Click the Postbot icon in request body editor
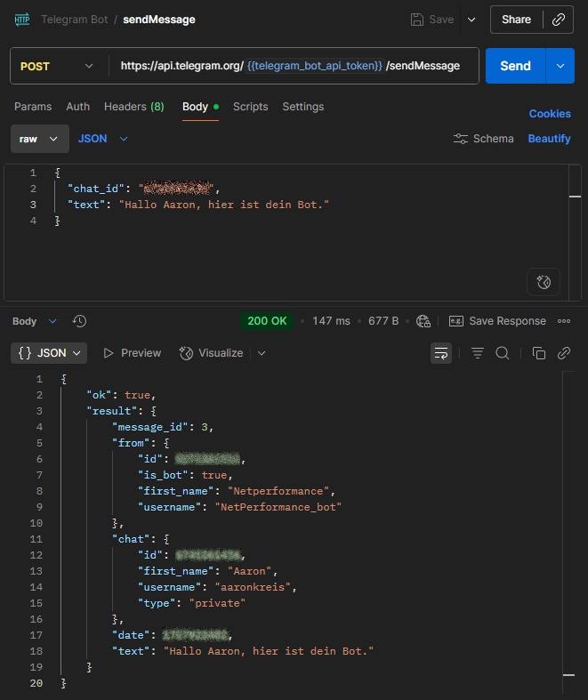Screen dimensions: 588x700 pyautogui.click(x=544, y=282)
